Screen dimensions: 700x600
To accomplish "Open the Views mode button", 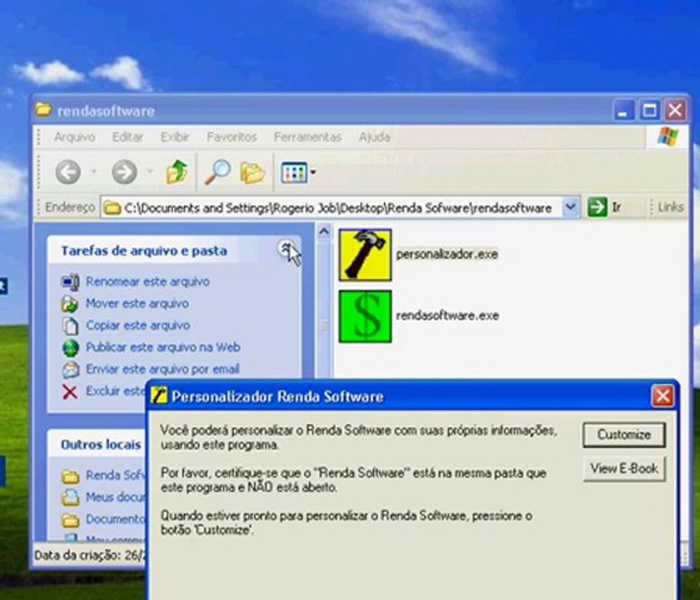I will point(294,172).
